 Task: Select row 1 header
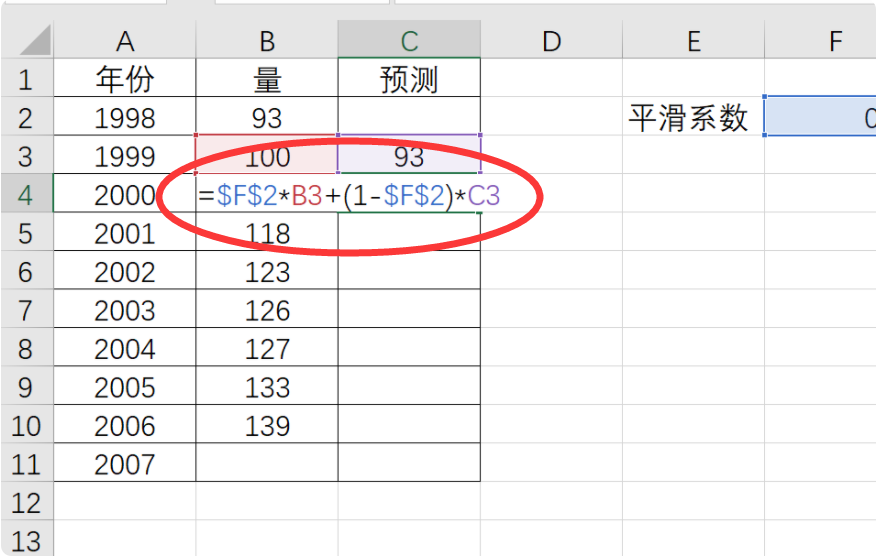point(27,78)
